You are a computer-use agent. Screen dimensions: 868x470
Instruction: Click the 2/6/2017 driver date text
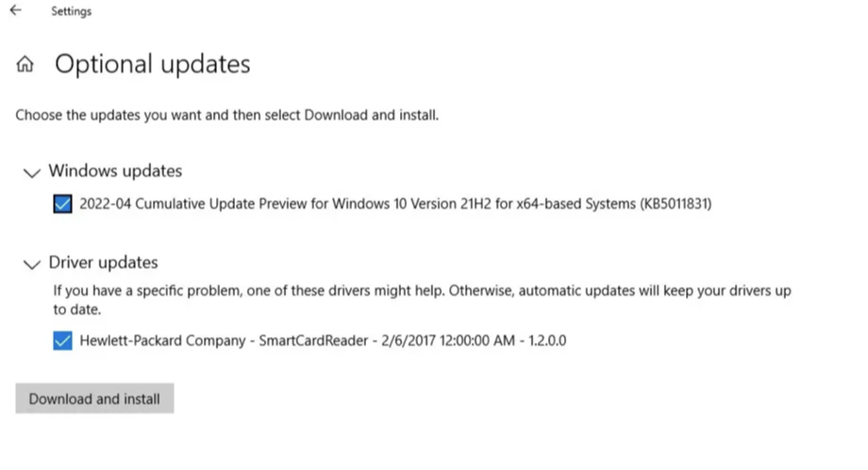[409, 341]
